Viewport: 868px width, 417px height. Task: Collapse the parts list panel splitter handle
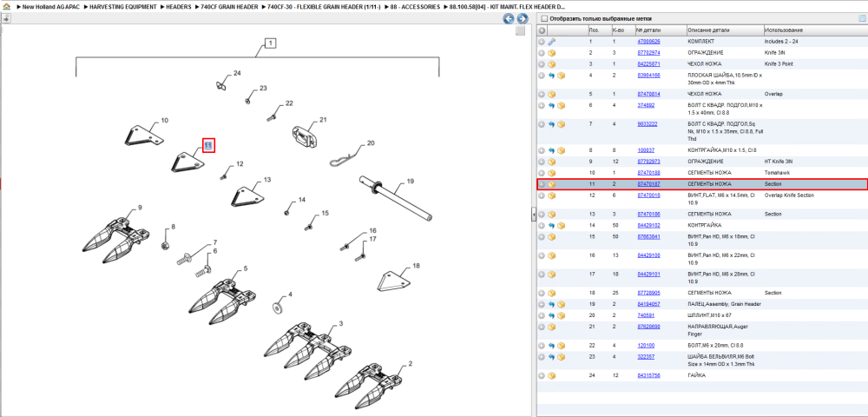533,214
